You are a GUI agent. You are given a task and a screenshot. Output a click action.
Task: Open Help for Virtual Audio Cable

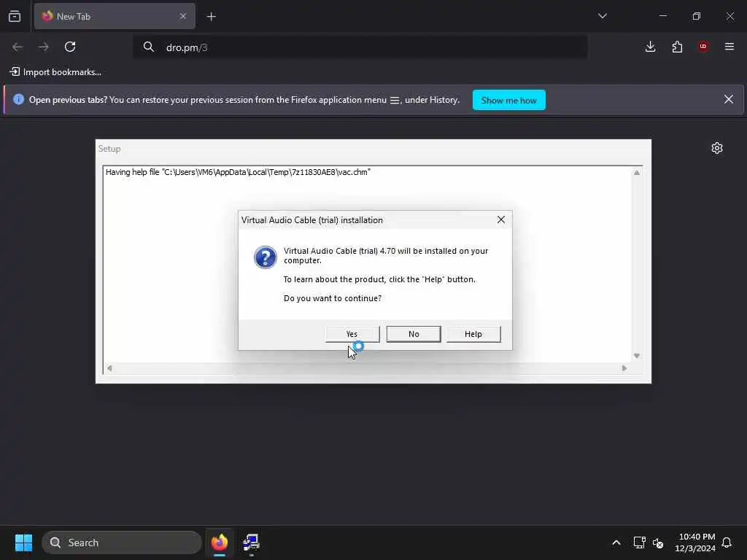[473, 334]
